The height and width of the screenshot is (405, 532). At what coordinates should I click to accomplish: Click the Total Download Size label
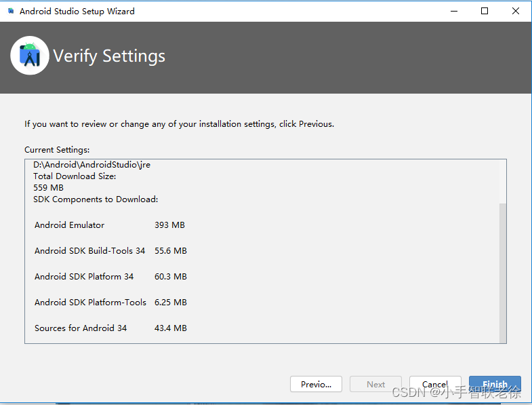click(x=75, y=176)
